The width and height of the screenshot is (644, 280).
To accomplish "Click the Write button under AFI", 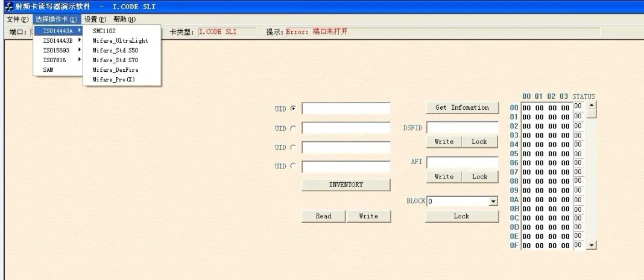I will [444, 177].
